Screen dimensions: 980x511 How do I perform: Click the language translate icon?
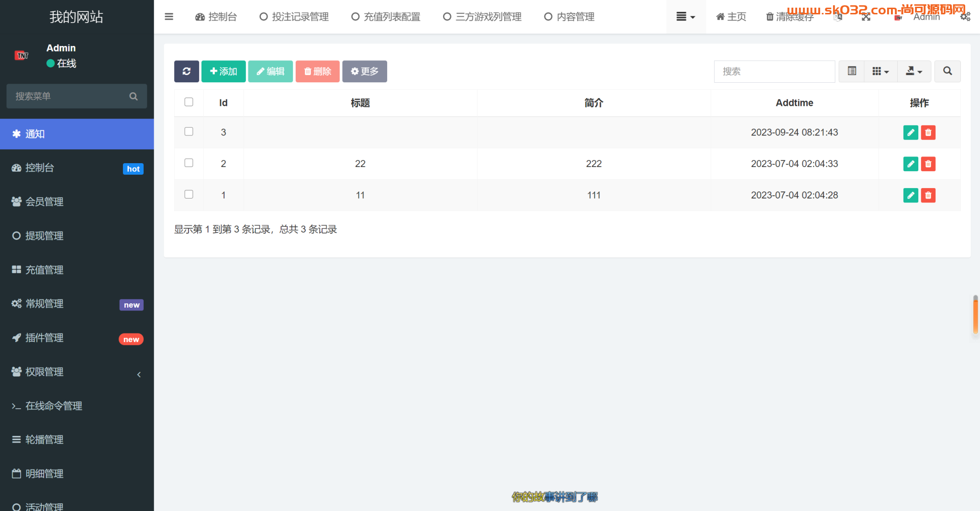[838, 17]
